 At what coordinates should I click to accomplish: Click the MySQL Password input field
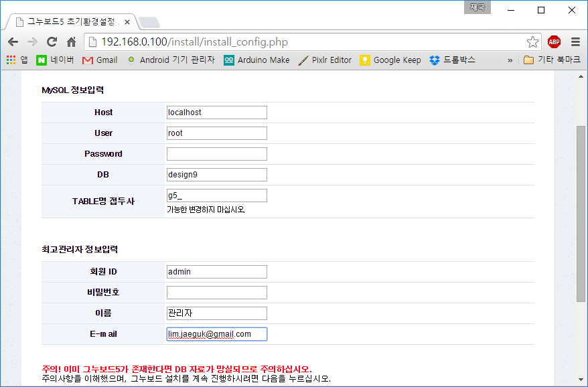[x=216, y=154]
